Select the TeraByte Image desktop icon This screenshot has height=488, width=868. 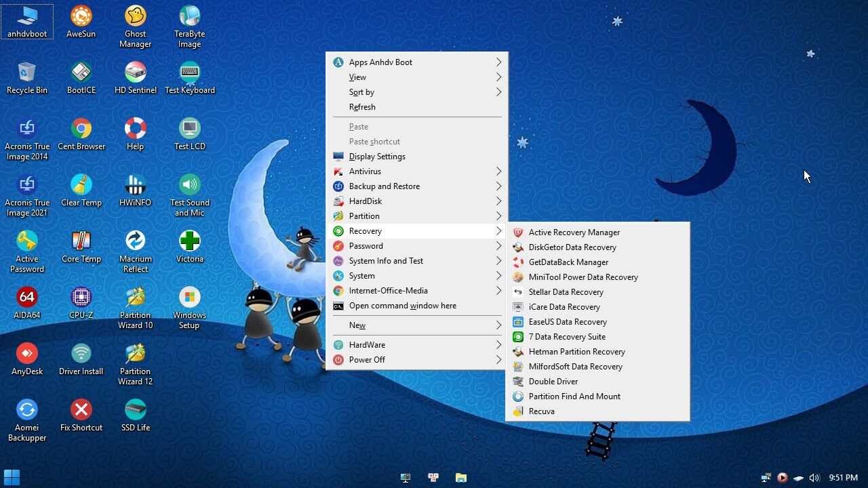tap(189, 27)
